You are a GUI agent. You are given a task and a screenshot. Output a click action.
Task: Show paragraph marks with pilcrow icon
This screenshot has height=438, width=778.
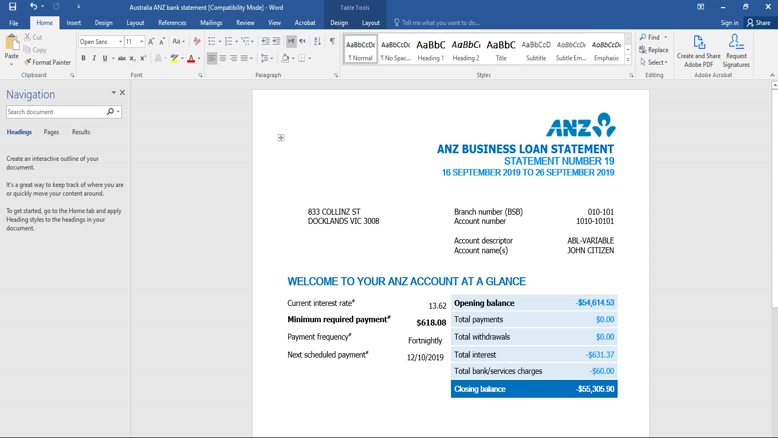tap(332, 42)
